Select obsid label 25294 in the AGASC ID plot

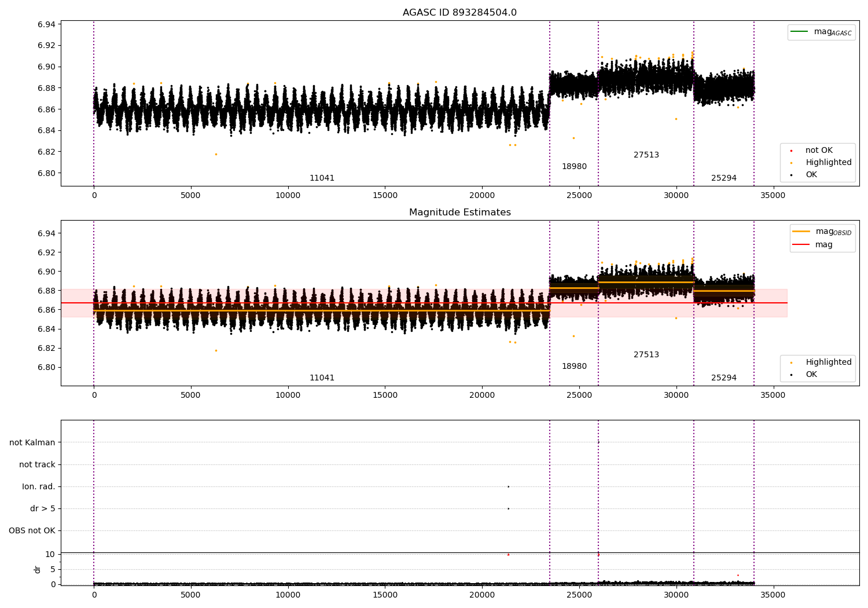coord(724,178)
